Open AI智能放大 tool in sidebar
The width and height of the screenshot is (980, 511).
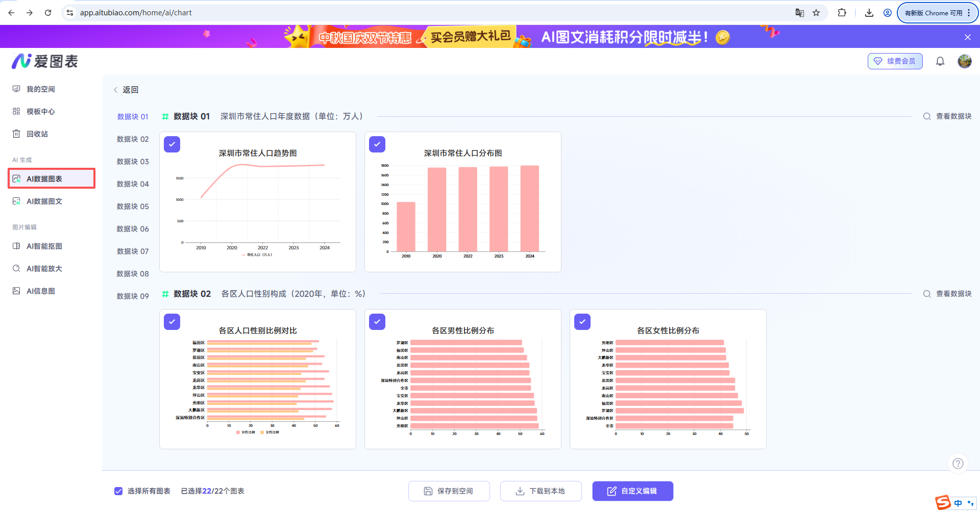pyautogui.click(x=44, y=269)
